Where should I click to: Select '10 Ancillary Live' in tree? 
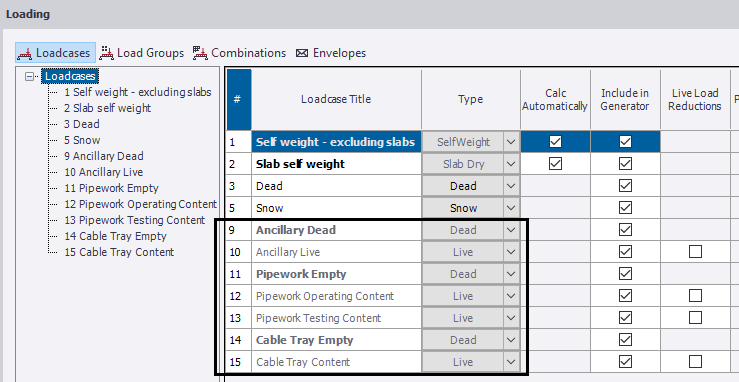[x=104, y=172]
